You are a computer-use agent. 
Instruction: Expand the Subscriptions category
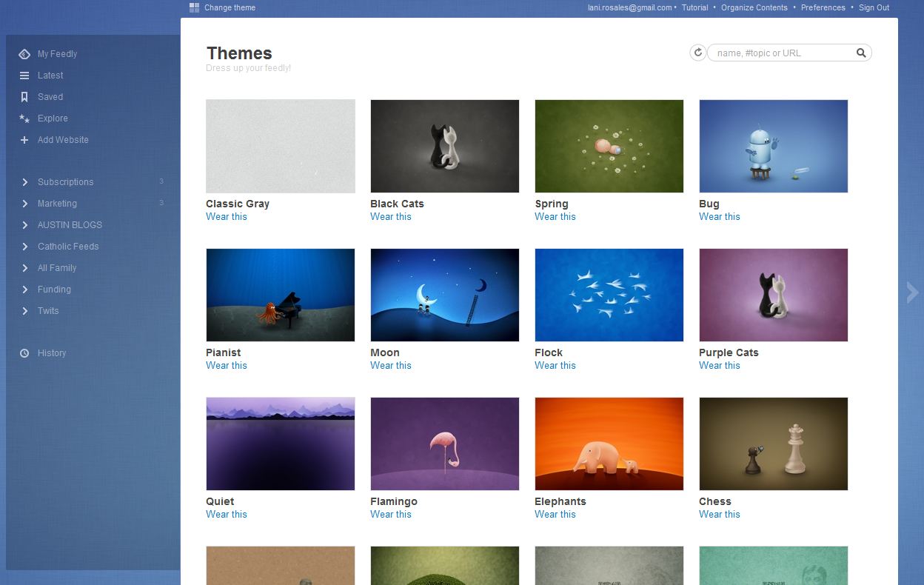click(25, 182)
